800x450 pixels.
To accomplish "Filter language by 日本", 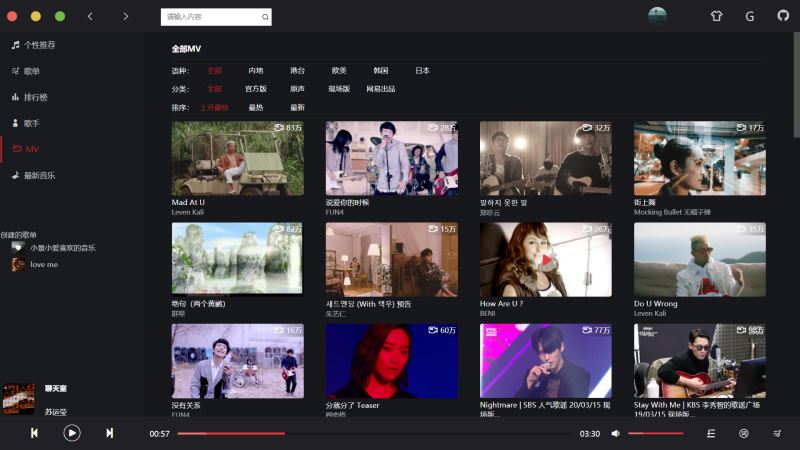I will click(x=422, y=70).
